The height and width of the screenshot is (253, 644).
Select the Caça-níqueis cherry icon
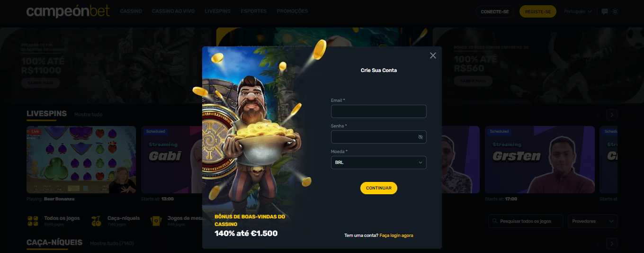point(96,221)
